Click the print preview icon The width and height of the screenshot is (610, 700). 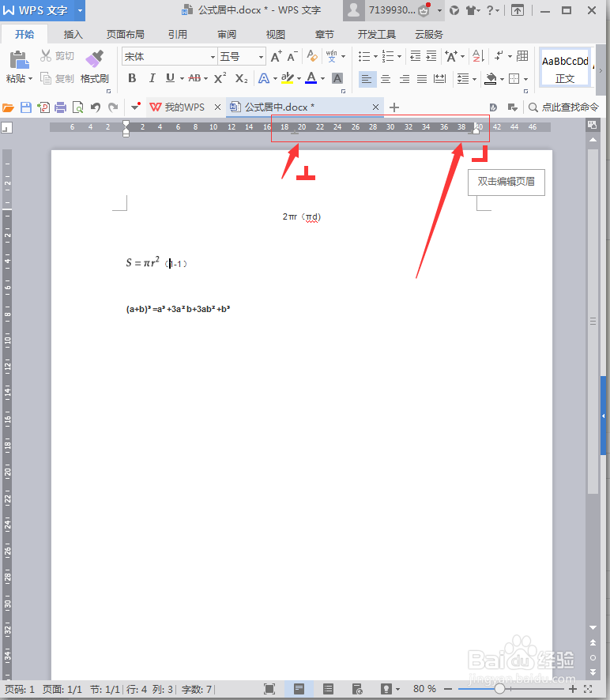77,107
